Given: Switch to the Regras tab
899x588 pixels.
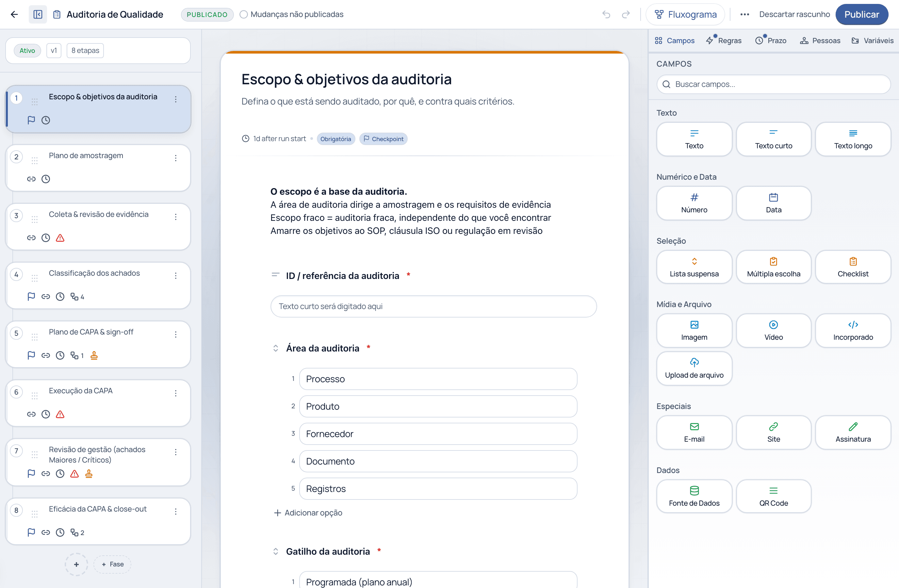Looking at the screenshot, I should [724, 41].
